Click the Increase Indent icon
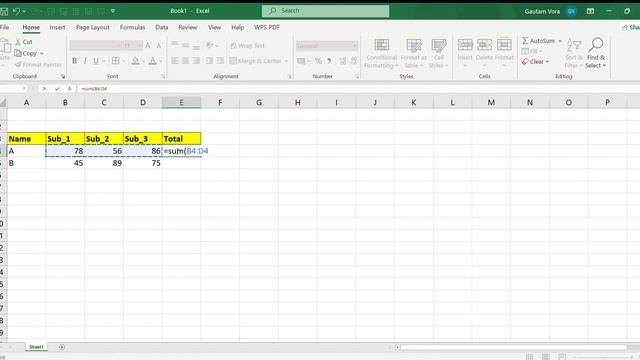 pyautogui.click(x=220, y=61)
